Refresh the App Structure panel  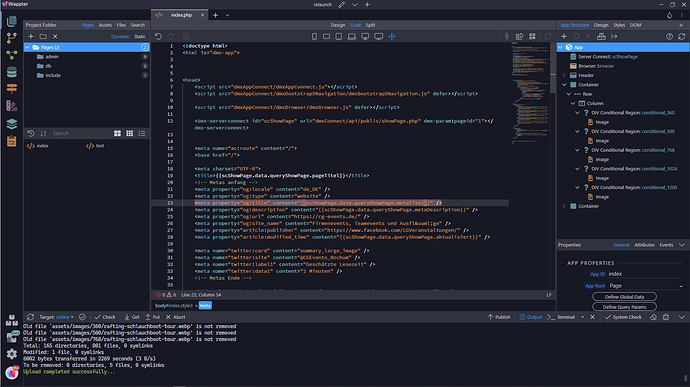[682, 37]
